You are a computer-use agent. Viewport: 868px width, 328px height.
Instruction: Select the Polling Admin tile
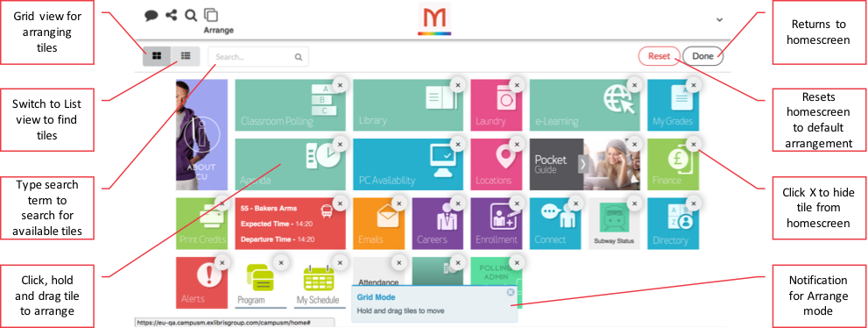pos(496,272)
